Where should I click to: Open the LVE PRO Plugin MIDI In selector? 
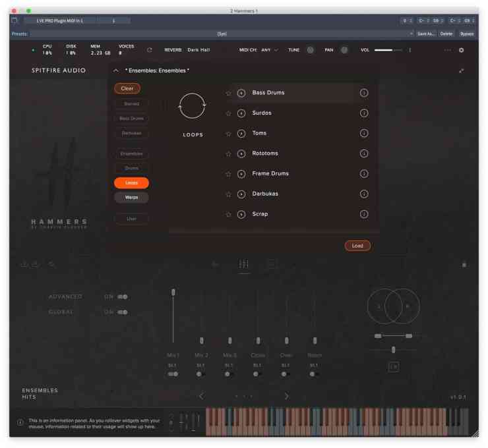61,21
